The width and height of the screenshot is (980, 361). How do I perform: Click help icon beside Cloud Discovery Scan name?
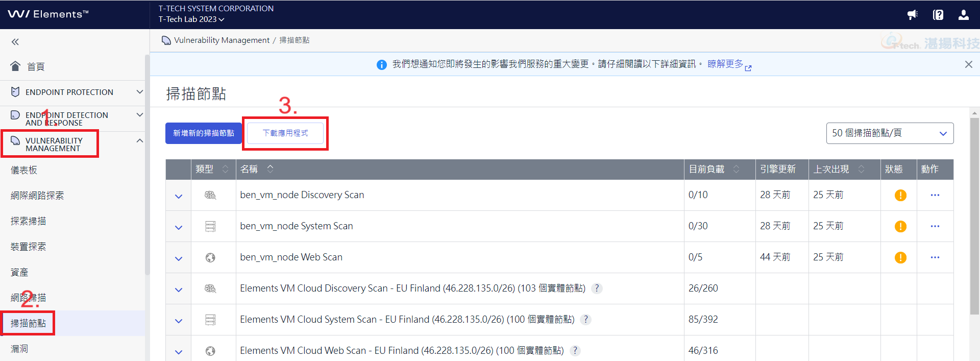pyautogui.click(x=597, y=288)
